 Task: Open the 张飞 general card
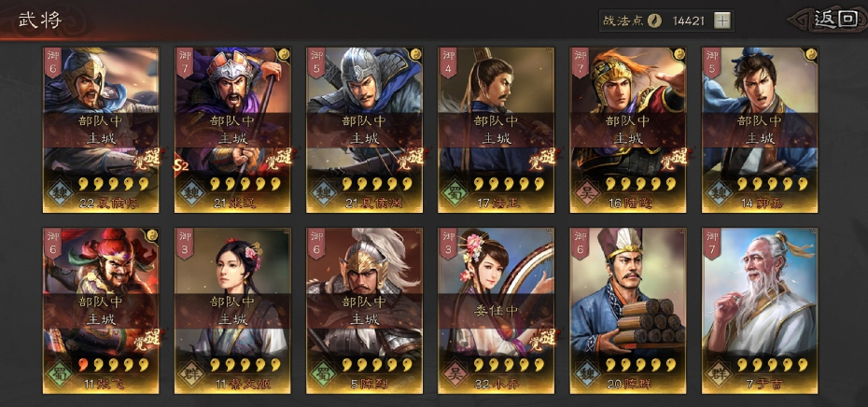click(102, 311)
